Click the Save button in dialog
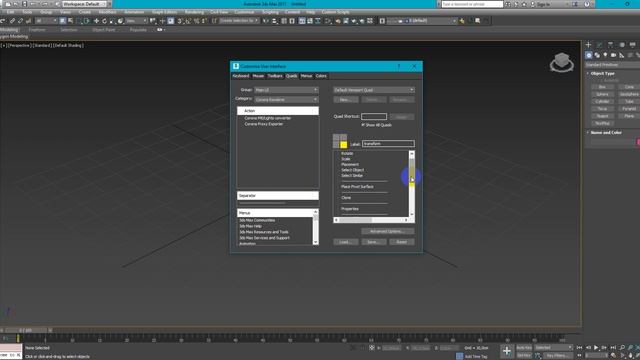This screenshot has width=640, height=360. click(x=373, y=242)
